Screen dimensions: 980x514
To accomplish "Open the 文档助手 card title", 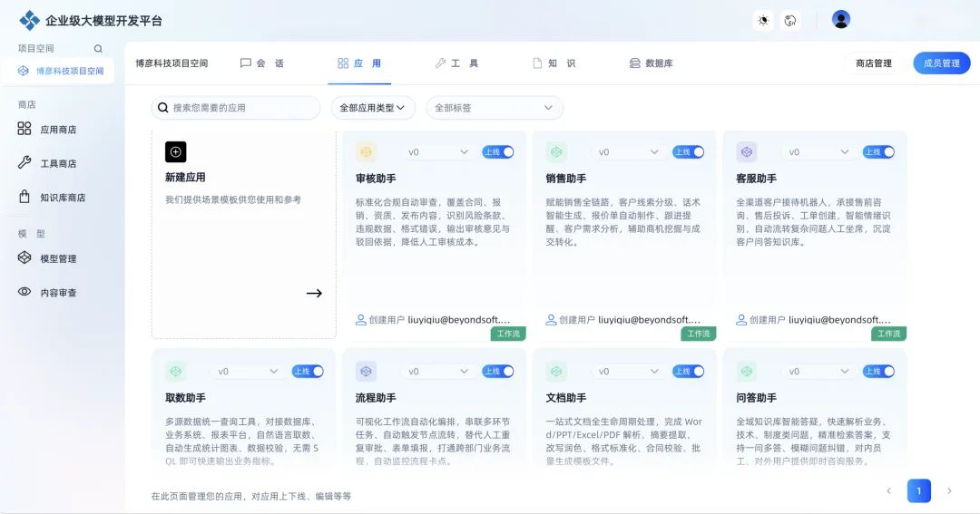I will tap(565, 398).
